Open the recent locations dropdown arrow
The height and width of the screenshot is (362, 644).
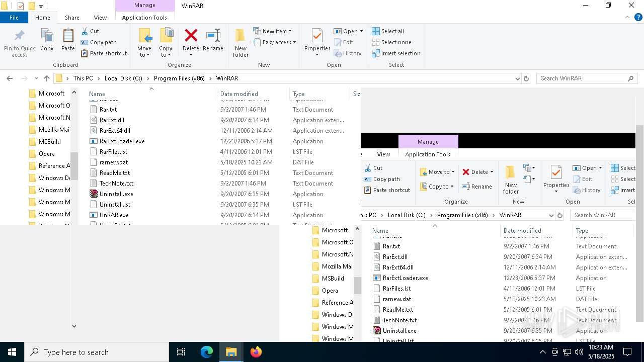point(36,78)
